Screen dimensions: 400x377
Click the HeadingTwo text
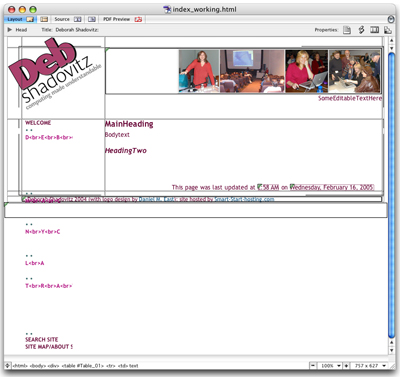click(x=126, y=151)
